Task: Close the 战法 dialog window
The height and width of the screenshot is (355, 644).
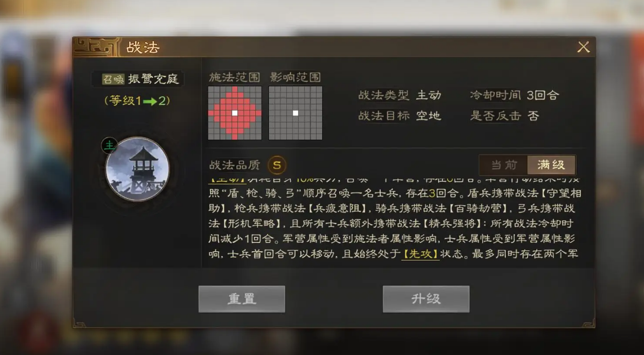Action: click(x=583, y=47)
